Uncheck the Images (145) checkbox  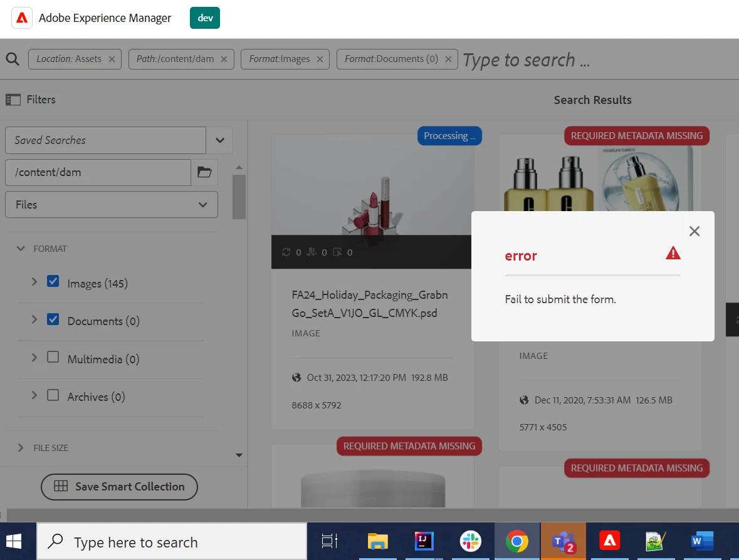point(53,282)
